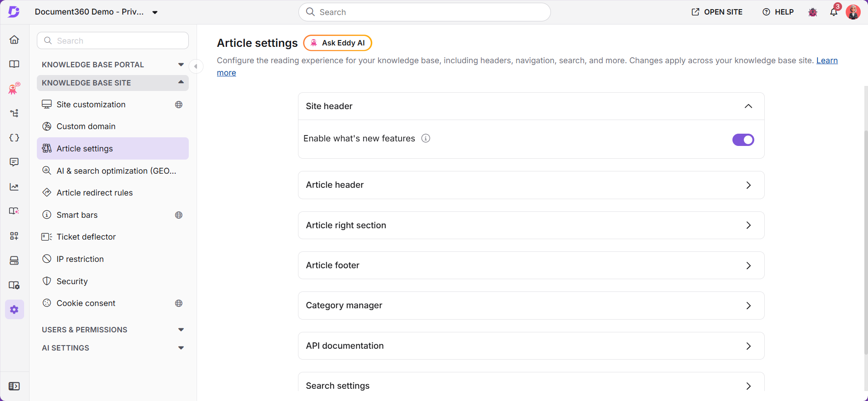This screenshot has width=868, height=401.
Task: Open the Settings gear icon in left rail
Action: click(x=14, y=310)
